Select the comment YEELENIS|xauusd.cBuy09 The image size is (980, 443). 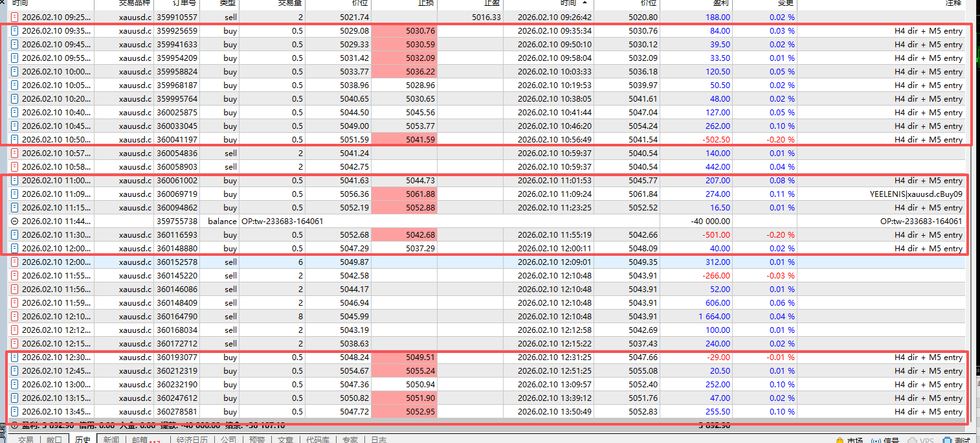[x=916, y=194]
